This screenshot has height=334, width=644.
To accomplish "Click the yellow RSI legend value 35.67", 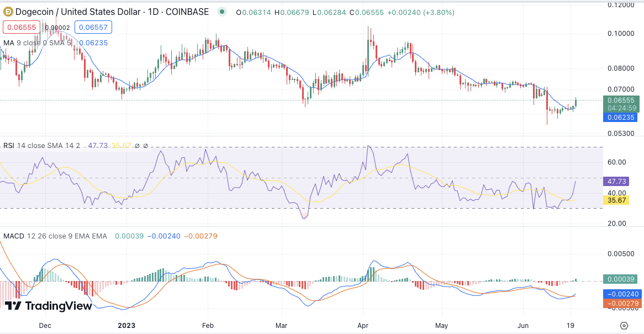I will (x=121, y=146).
